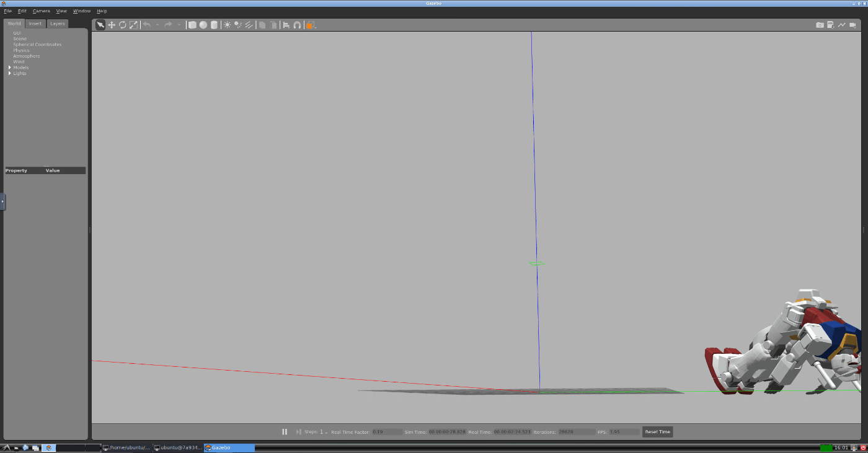Open the Window menu
This screenshot has height=453, width=868.
82,11
